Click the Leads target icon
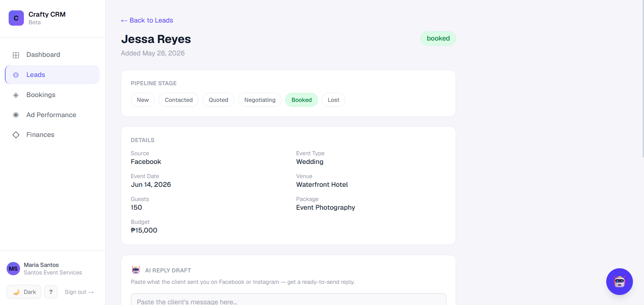Viewport: 644px width, 305px height. pos(16,75)
